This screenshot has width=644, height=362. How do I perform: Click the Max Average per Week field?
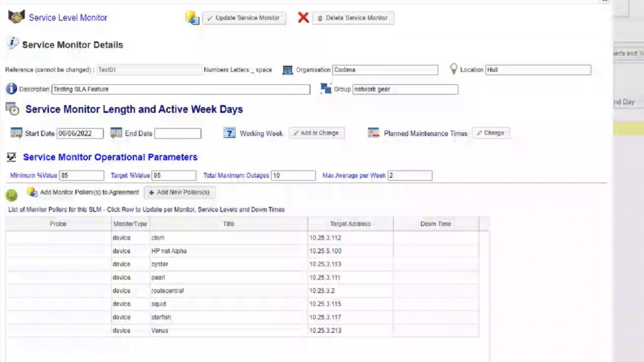[410, 176]
